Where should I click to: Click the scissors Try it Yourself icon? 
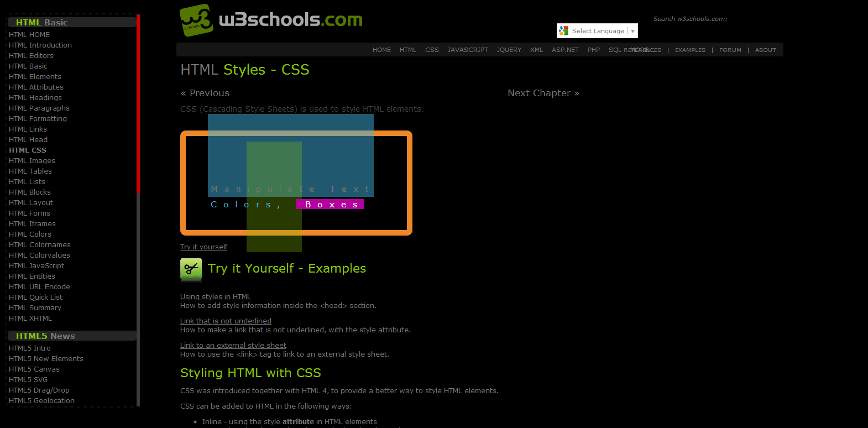coord(191,269)
